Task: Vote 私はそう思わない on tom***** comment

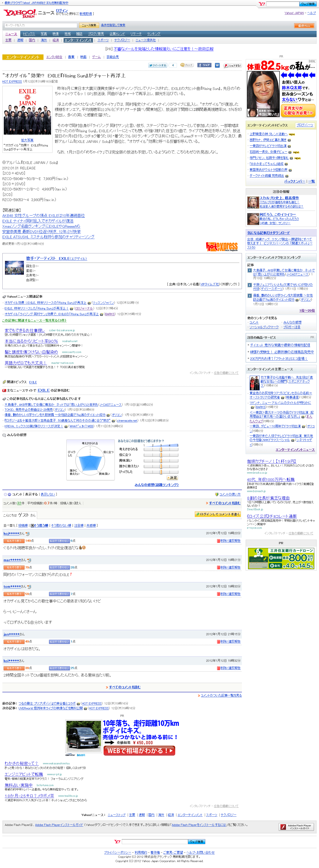Action: click(x=59, y=594)
